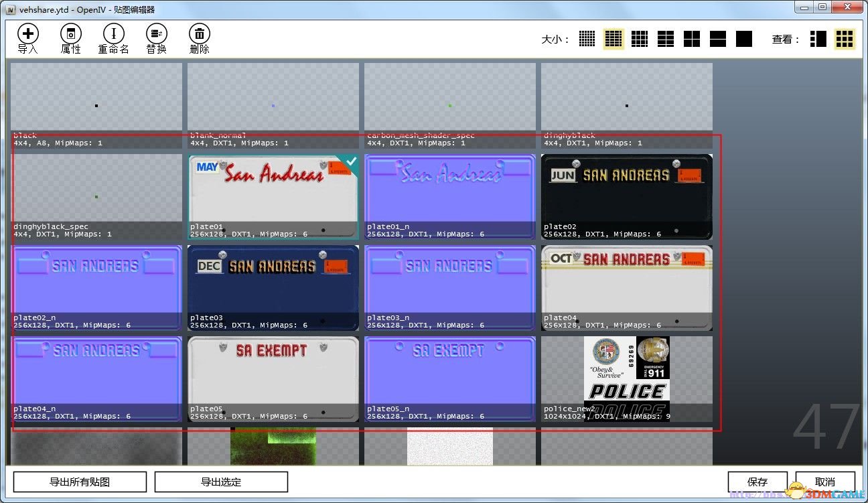Select the plate04 OCT license plate
868x503 pixels.
[x=627, y=288]
